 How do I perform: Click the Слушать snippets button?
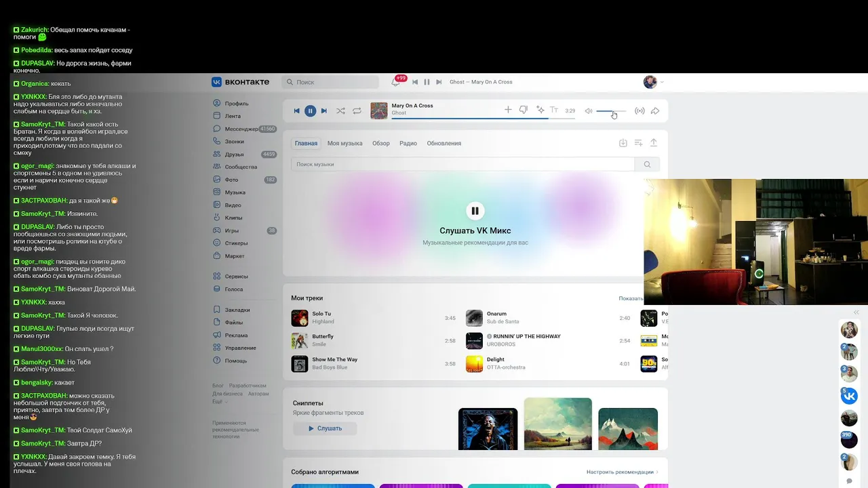tap(325, 428)
